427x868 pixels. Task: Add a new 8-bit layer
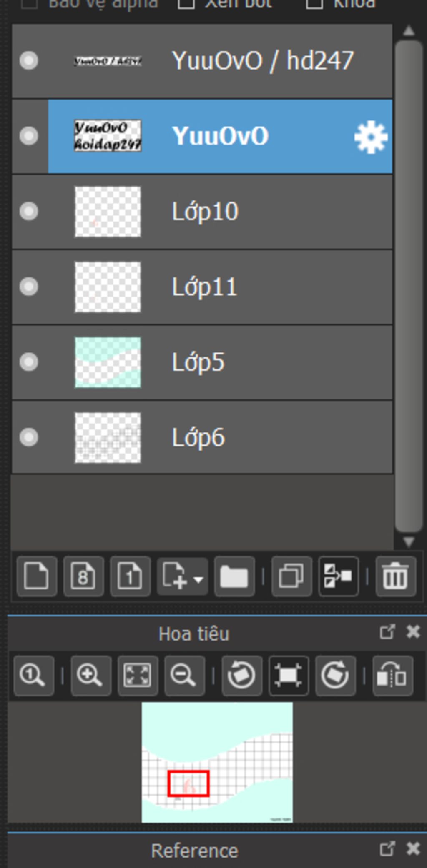pos(83,576)
